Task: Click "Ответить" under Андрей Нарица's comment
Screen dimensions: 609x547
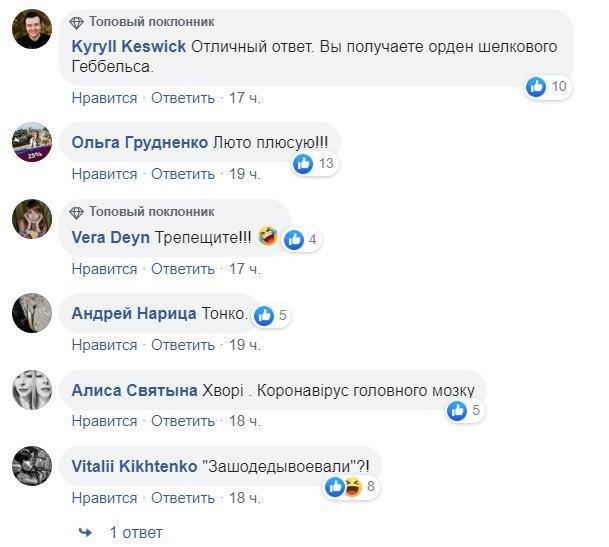Action: pos(183,345)
